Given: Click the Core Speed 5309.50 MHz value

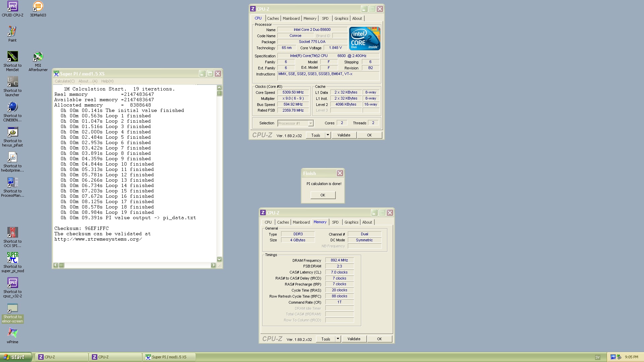Looking at the screenshot, I should tap(293, 92).
